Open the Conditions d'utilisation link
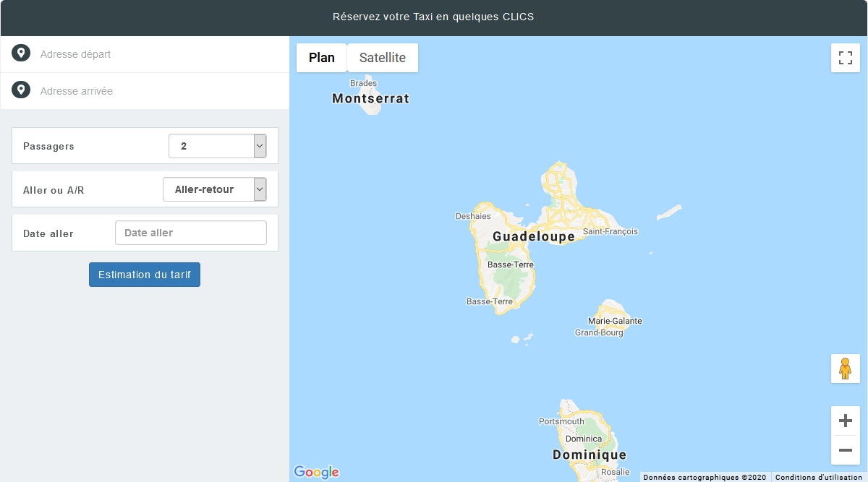This screenshot has width=868, height=482. (818, 477)
